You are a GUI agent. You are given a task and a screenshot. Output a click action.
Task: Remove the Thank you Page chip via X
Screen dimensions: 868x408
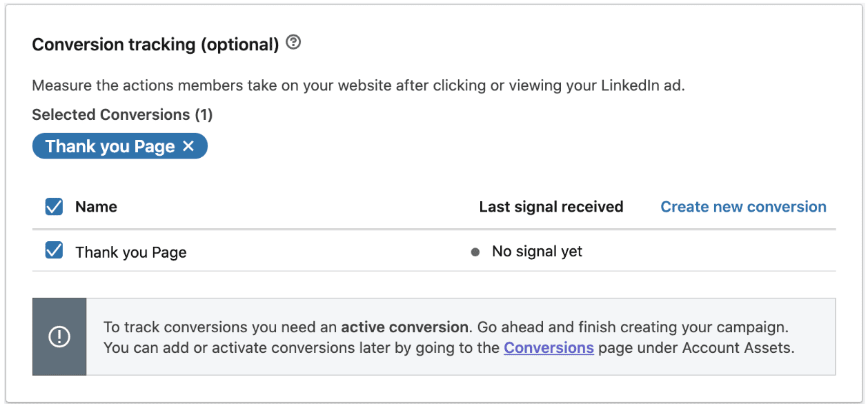pos(188,146)
